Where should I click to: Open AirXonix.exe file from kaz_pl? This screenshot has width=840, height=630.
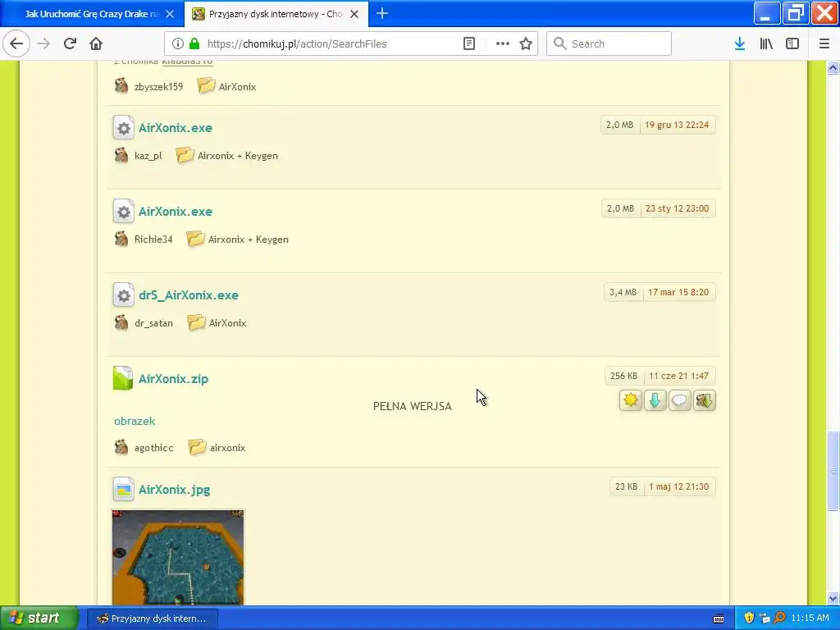pos(176,128)
